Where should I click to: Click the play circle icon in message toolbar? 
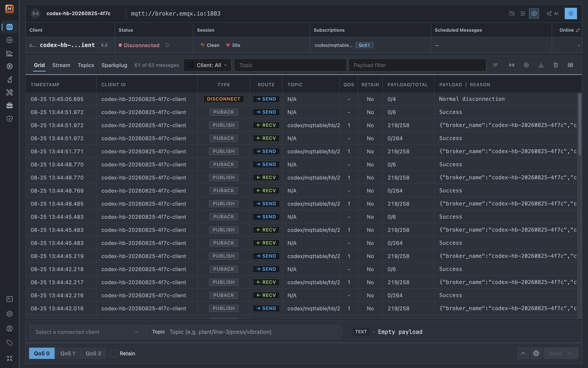pos(526,65)
